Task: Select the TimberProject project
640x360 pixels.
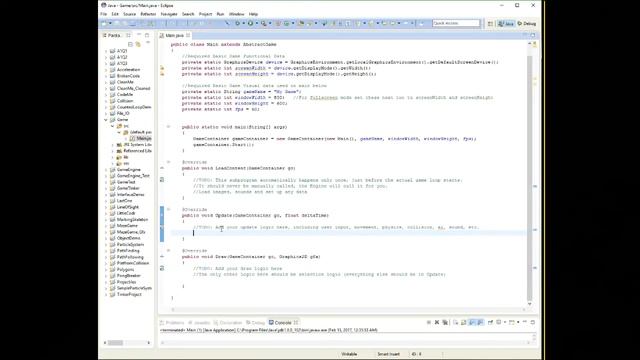Action: point(129,294)
